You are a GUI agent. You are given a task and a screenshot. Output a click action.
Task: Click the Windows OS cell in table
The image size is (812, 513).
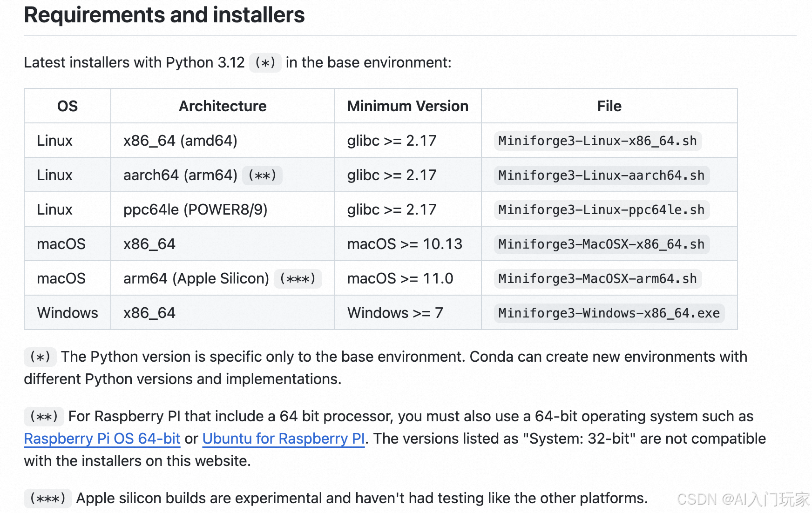[68, 313]
